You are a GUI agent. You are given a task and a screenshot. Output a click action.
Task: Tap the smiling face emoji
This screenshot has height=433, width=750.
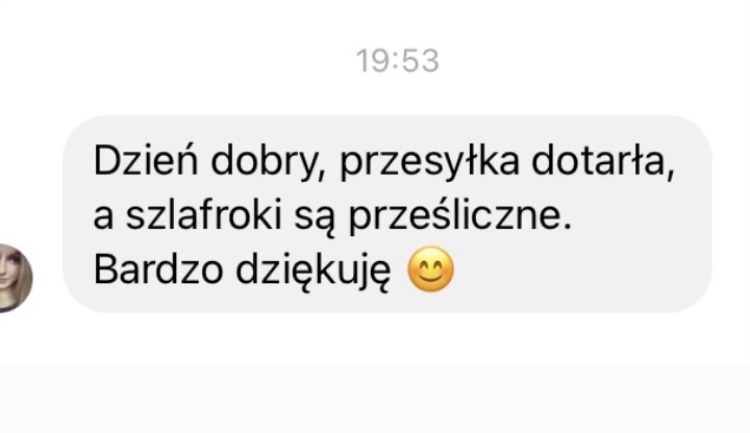[430, 269]
